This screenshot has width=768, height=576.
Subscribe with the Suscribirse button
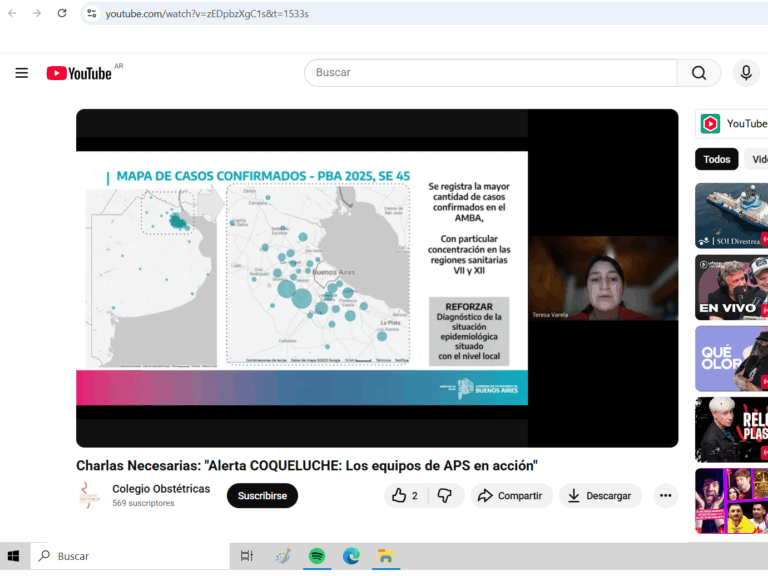tap(263, 496)
